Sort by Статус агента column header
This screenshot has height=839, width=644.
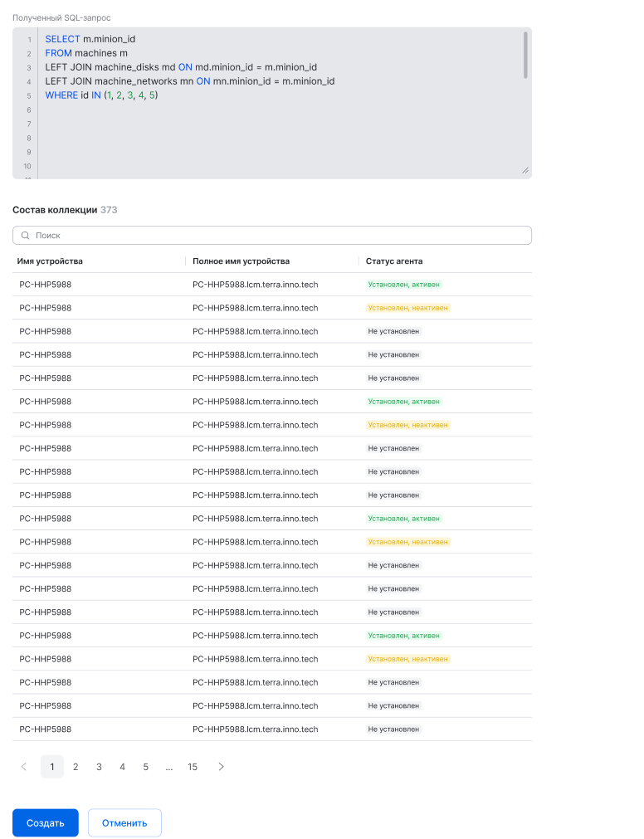pyautogui.click(x=394, y=261)
